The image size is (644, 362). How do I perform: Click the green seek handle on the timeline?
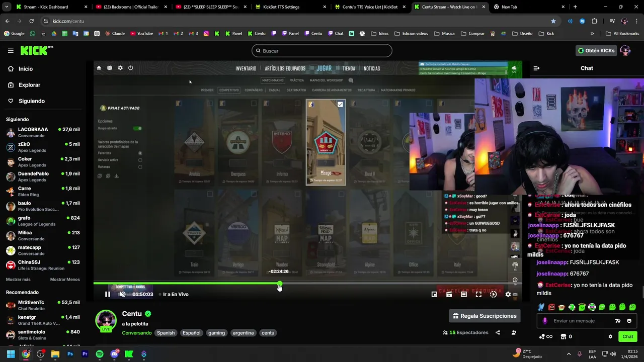[280, 284]
